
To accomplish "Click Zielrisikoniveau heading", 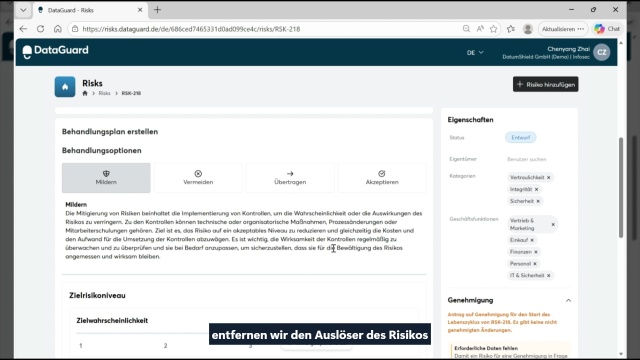I will tap(97, 296).
